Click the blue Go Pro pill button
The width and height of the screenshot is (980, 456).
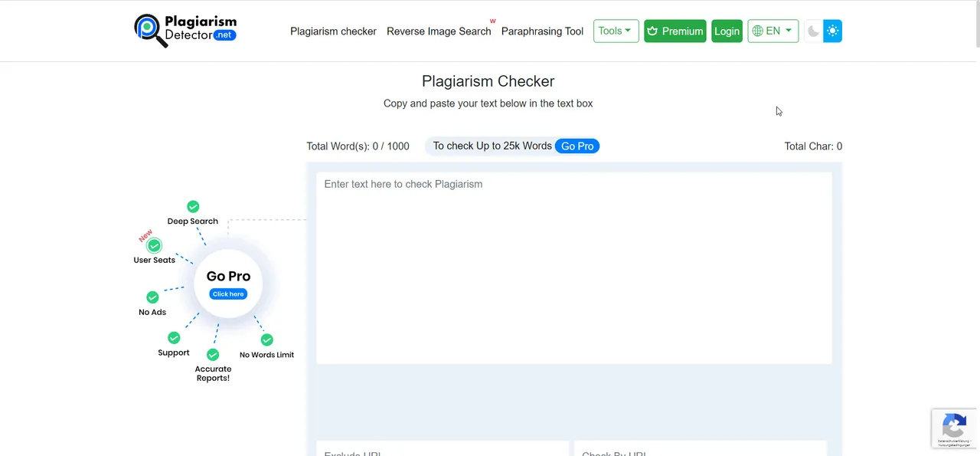577,146
